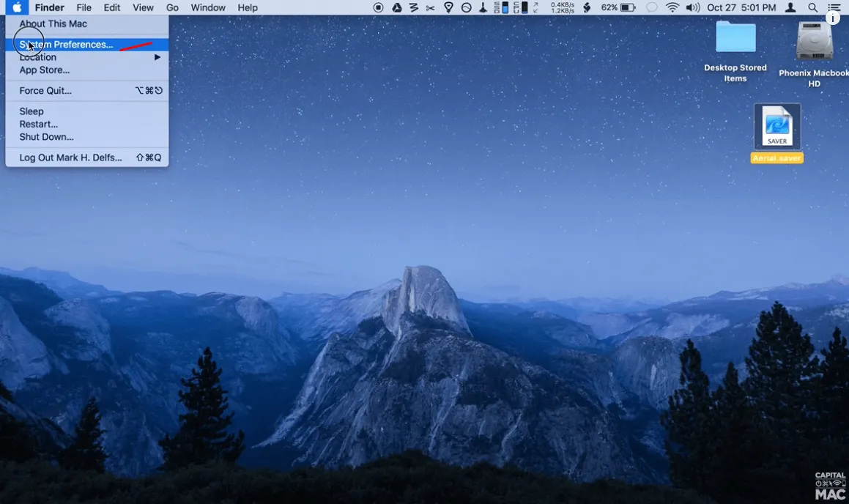Click the date and time Oct 27
Screen dimensions: 849x504
(x=741, y=7)
